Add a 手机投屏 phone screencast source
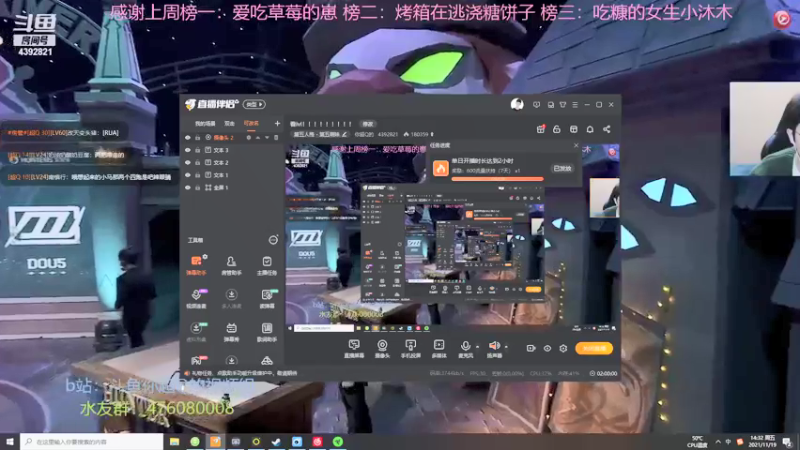The height and width of the screenshot is (450, 800). pyautogui.click(x=410, y=349)
